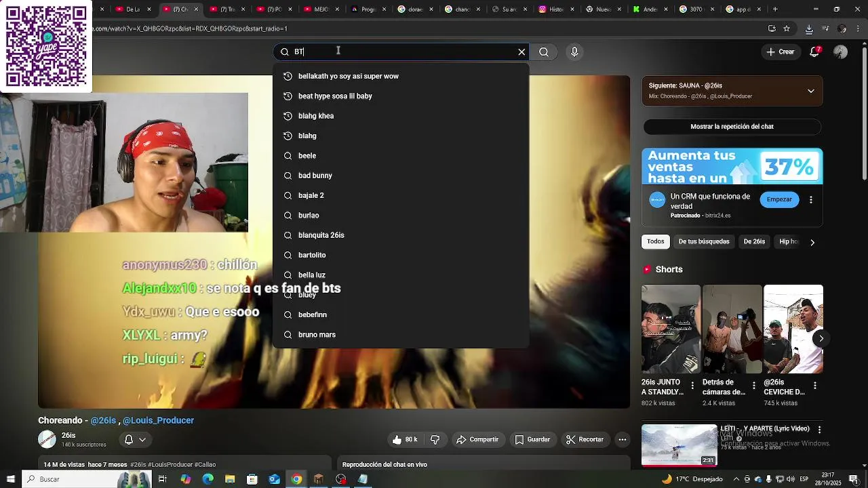Clear the YouTube search box text
The image size is (868, 488).
point(521,52)
